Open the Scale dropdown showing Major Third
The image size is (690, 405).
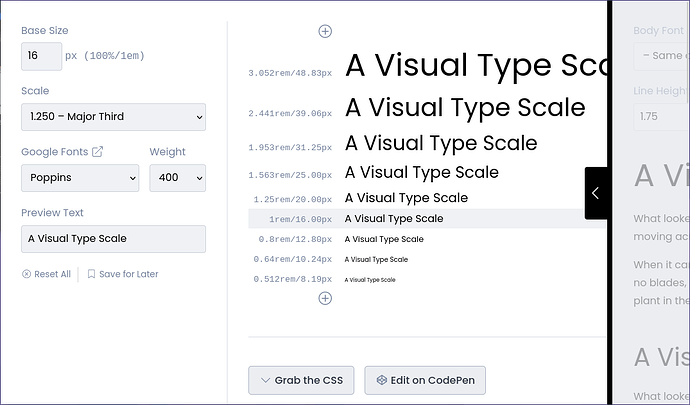[x=113, y=117]
